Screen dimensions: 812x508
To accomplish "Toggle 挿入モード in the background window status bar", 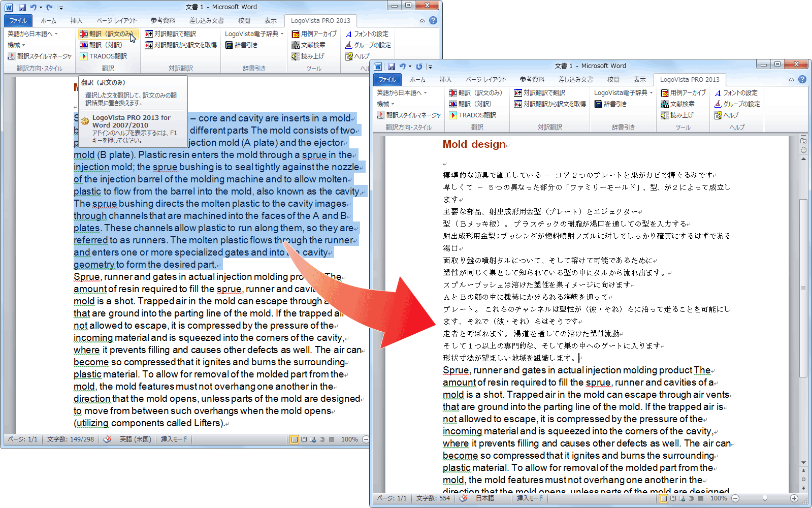I will [x=174, y=439].
